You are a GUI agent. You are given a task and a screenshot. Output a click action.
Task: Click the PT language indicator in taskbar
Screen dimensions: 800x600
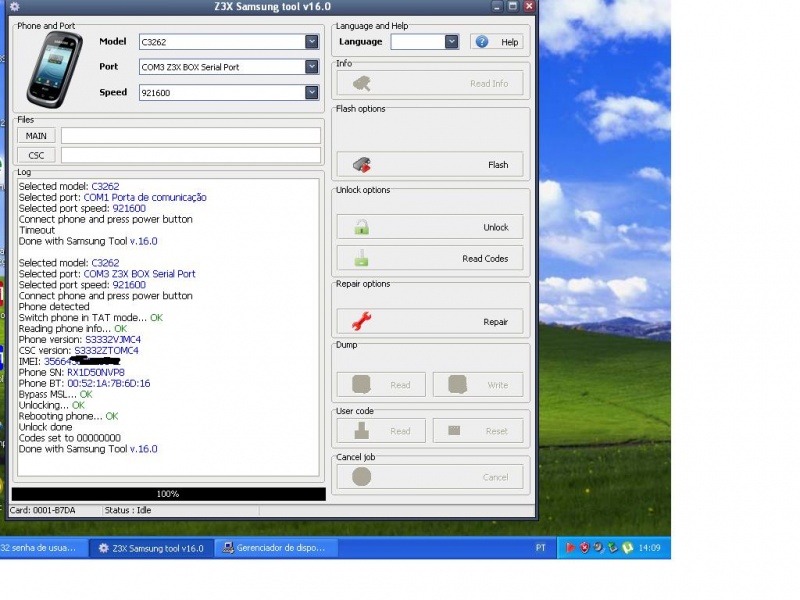540,548
